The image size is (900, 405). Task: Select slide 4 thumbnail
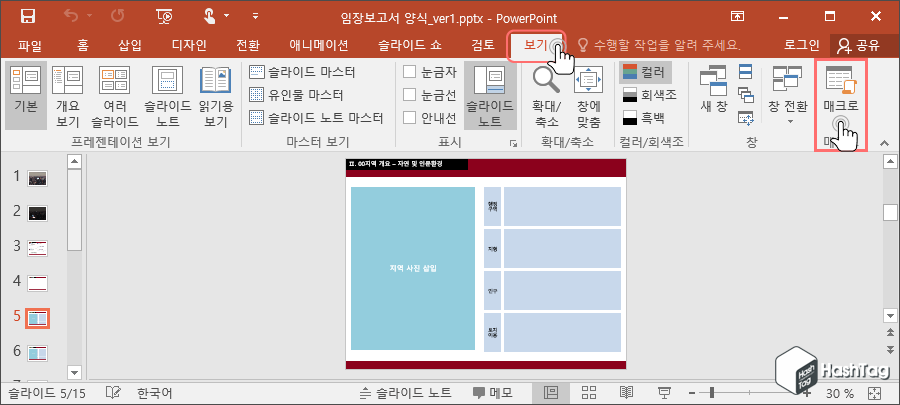coord(38,283)
